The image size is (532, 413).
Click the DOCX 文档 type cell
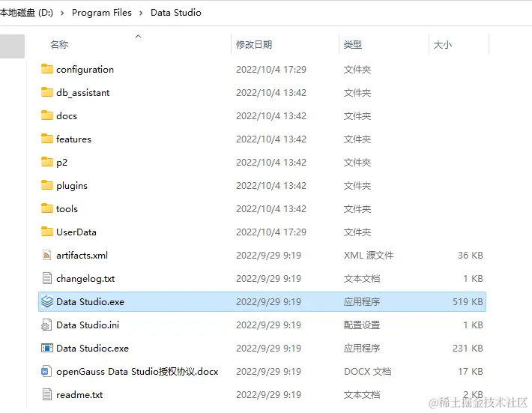coord(367,372)
